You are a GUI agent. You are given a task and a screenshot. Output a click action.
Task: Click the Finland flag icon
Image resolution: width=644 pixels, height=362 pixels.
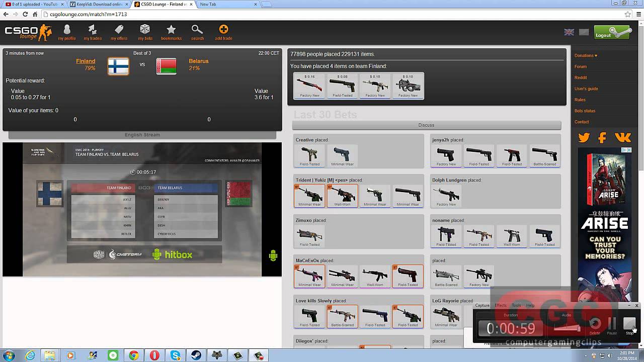pyautogui.click(x=118, y=66)
